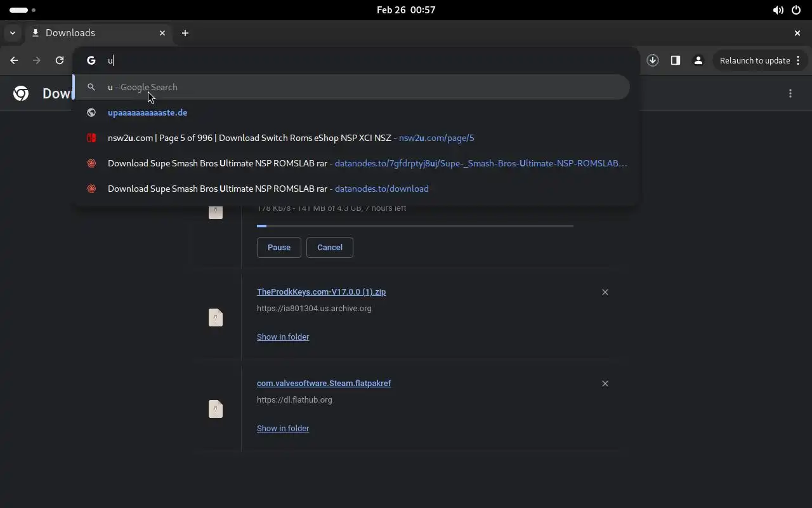Select the nsw2u.com page 5 suggestion
812x508 pixels.
coord(351,138)
